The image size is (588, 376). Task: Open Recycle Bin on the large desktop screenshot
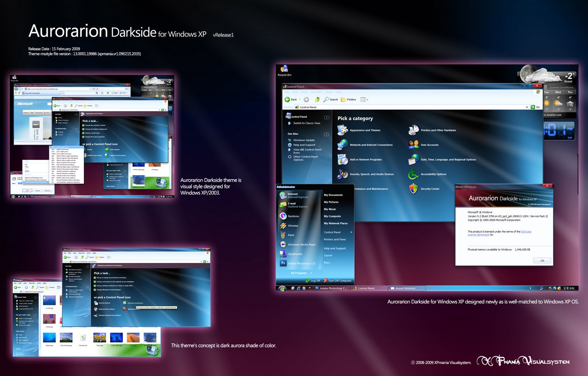284,70
